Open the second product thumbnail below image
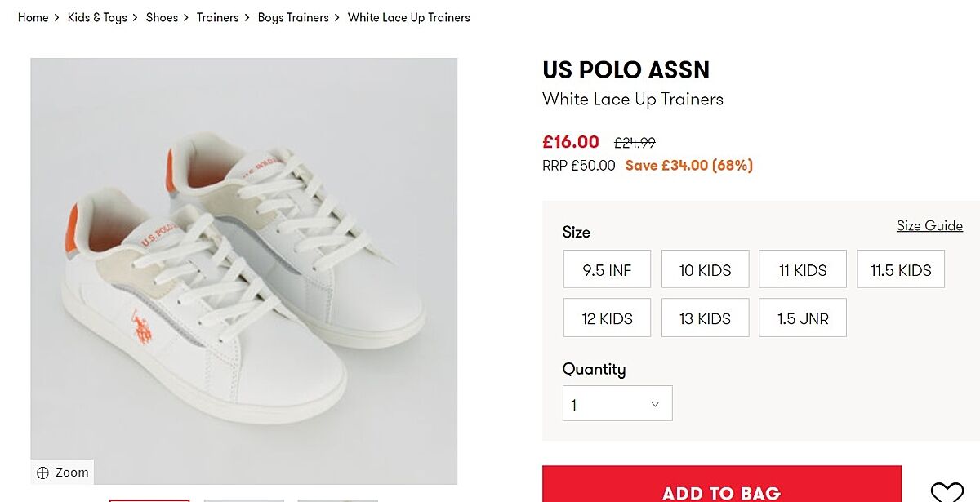The height and width of the screenshot is (502, 980). [x=243, y=500]
